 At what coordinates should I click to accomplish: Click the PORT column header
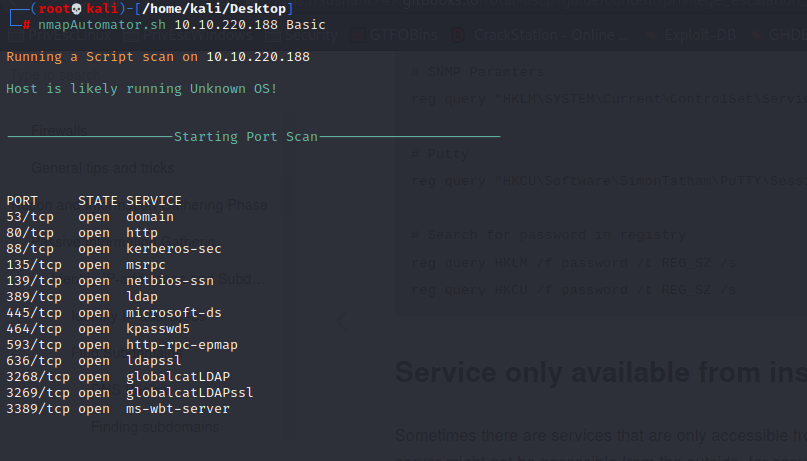coord(22,201)
